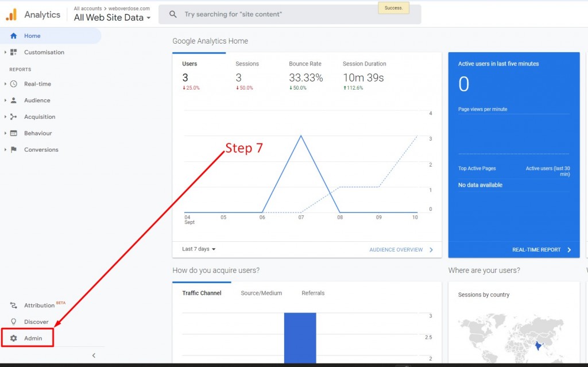Click the Discover lightbulb icon
588x367 pixels.
point(14,322)
